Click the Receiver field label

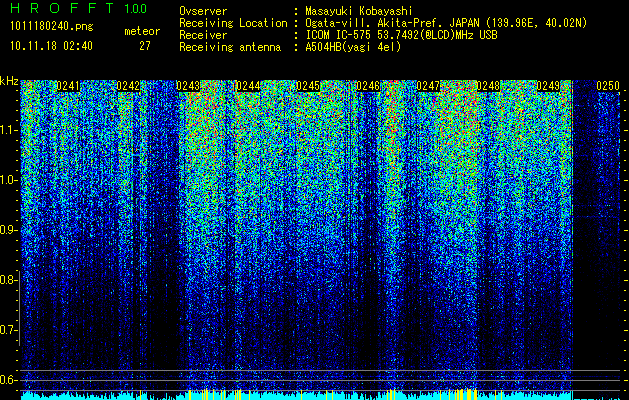point(203,35)
